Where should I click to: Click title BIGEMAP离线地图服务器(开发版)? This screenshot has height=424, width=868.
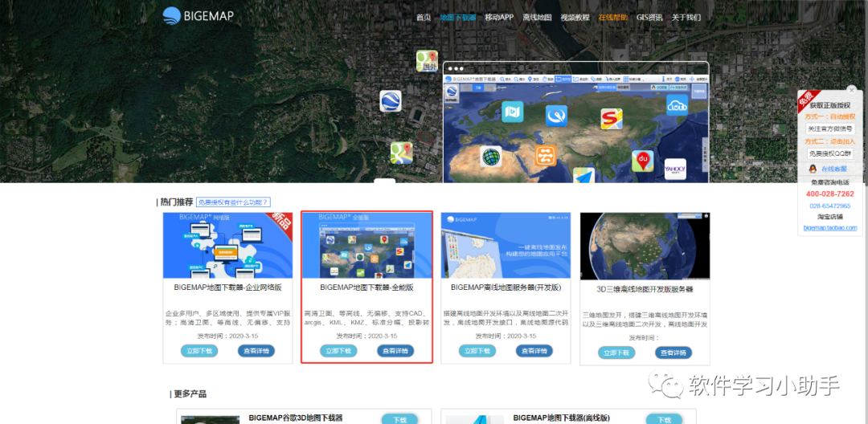point(506,287)
